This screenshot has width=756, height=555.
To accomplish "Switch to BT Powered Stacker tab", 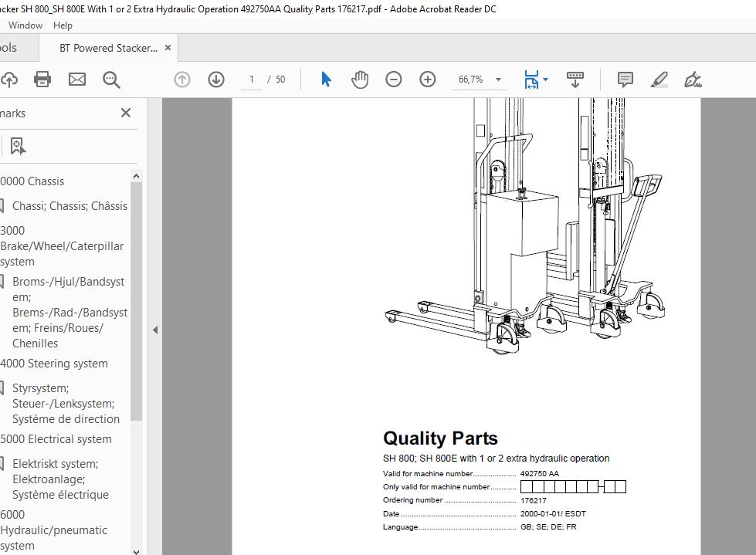I will click(x=108, y=48).
